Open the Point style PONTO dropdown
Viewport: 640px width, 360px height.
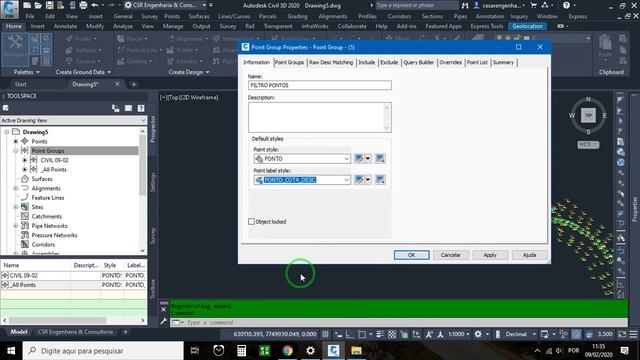point(346,158)
